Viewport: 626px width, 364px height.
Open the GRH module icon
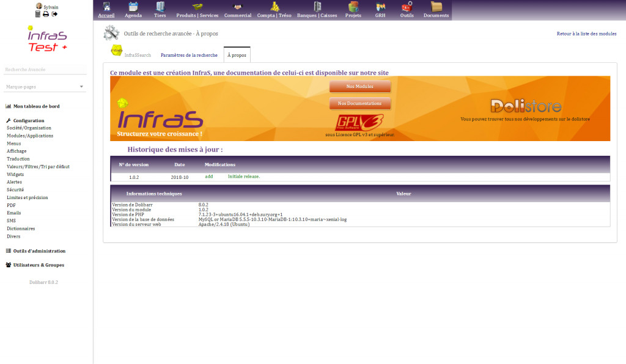click(380, 6)
